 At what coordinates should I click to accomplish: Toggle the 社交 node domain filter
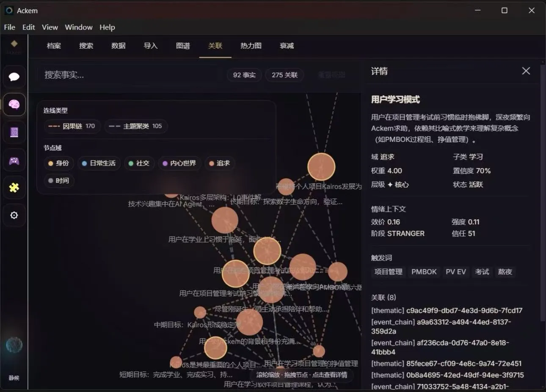(139, 163)
